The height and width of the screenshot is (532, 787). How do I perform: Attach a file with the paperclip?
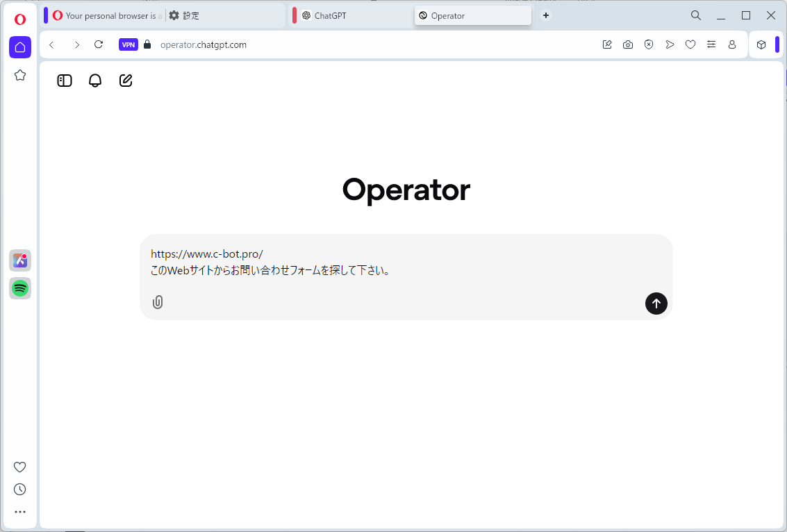pos(158,302)
